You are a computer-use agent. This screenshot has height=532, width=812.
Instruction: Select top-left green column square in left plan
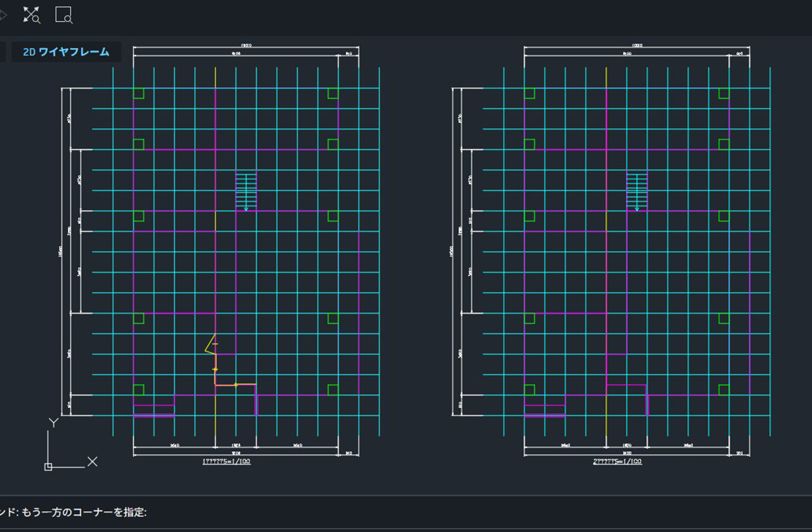pyautogui.click(x=138, y=94)
